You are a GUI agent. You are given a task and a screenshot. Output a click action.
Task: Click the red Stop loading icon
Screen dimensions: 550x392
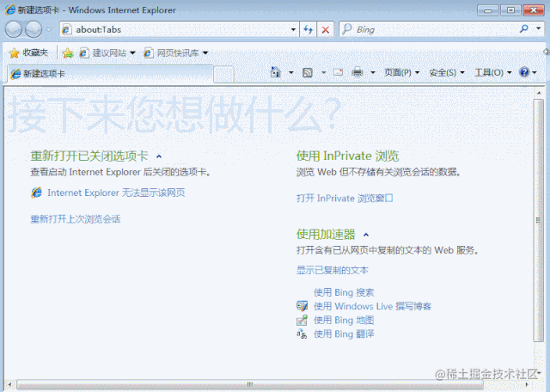click(x=325, y=29)
